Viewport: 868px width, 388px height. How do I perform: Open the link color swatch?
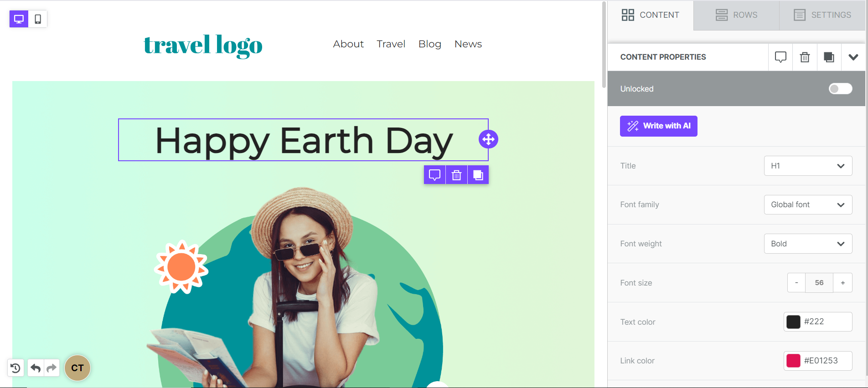(x=793, y=361)
